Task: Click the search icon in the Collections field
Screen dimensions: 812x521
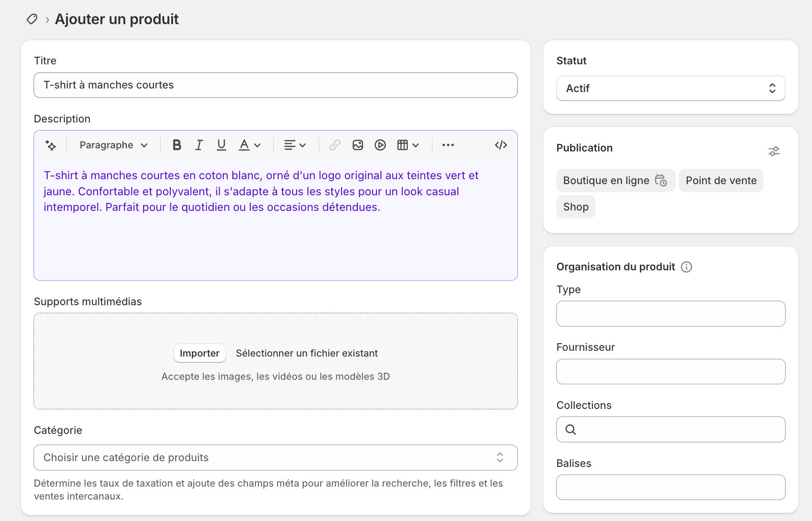Action: click(x=570, y=429)
